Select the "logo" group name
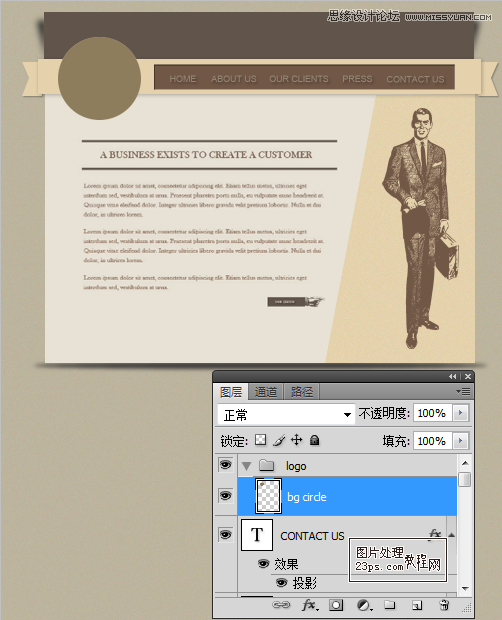The height and width of the screenshot is (620, 502). pos(296,466)
